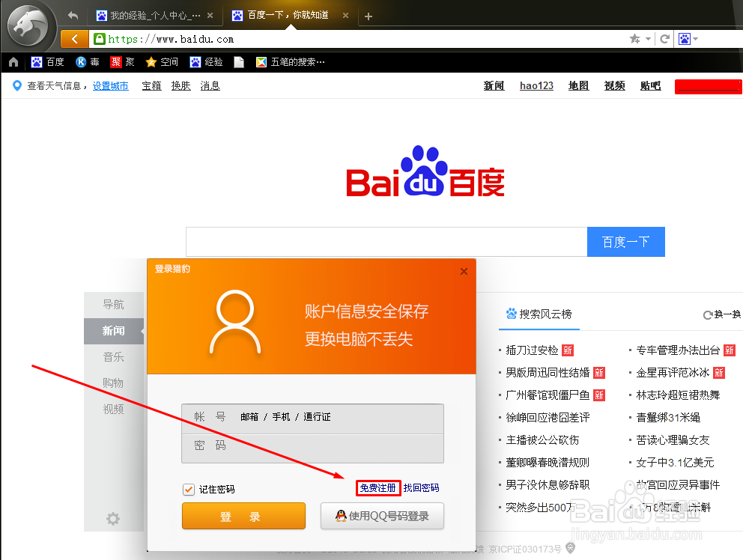
Task: Open the 五笔的搜索 bookmark
Action: tap(291, 62)
